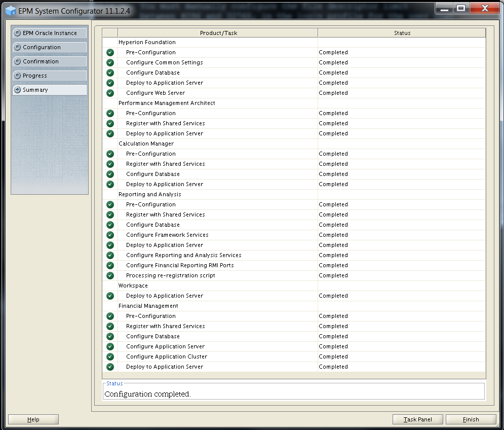Click the Help button
This screenshot has width=504, height=430.
[33, 419]
